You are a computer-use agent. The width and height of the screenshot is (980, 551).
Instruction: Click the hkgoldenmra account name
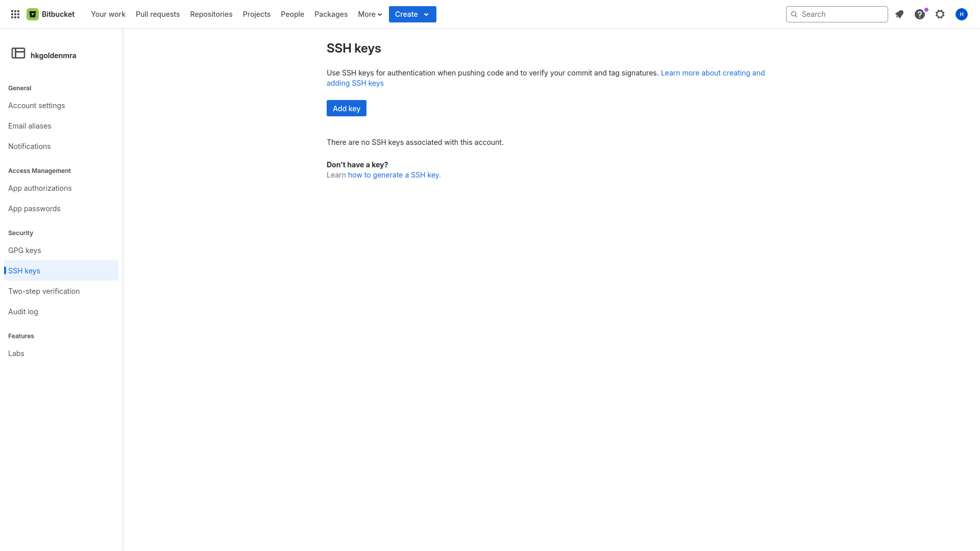[54, 56]
